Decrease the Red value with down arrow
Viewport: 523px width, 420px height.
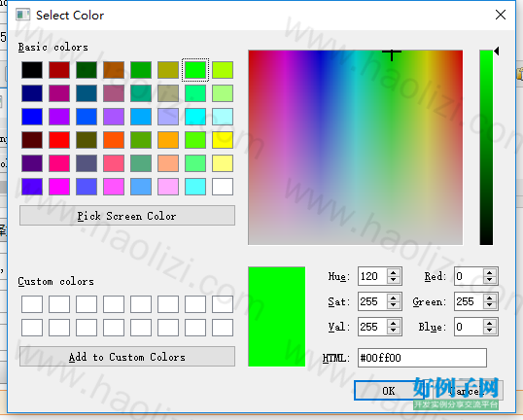[490, 280]
